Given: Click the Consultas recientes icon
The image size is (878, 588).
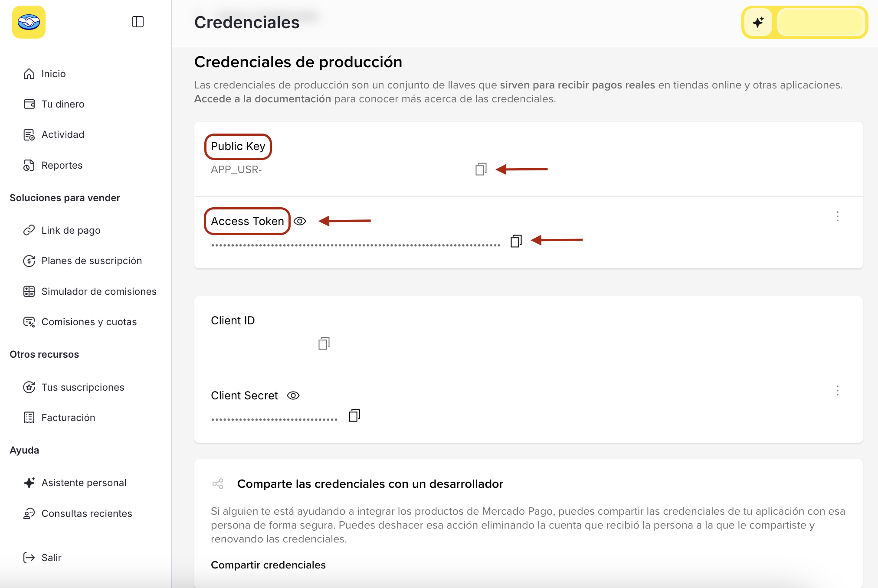Looking at the screenshot, I should (x=29, y=513).
